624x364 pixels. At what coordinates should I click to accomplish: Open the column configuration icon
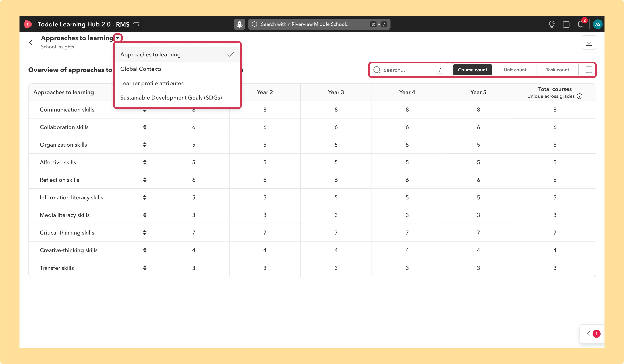tap(589, 70)
